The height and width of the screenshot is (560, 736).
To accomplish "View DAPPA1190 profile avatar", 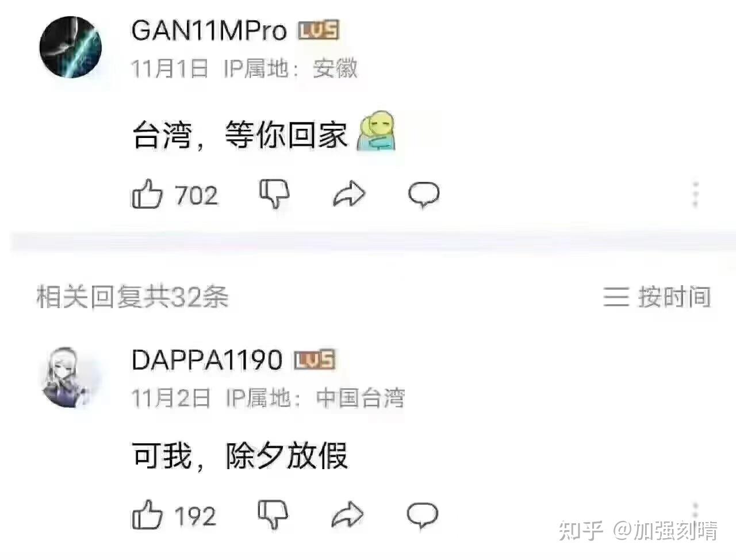I will click(x=70, y=377).
